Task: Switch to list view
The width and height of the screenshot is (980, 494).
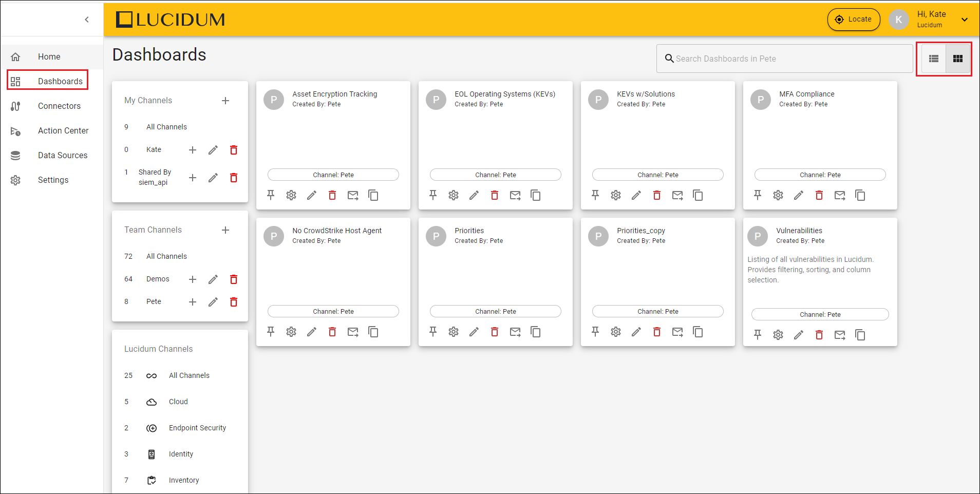Action: coord(934,59)
